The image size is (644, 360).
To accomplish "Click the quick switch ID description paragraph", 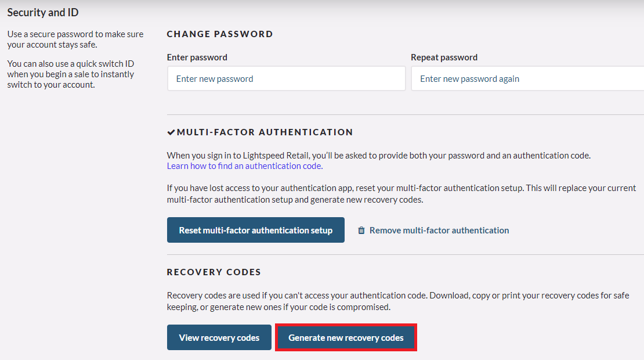I will [71, 74].
